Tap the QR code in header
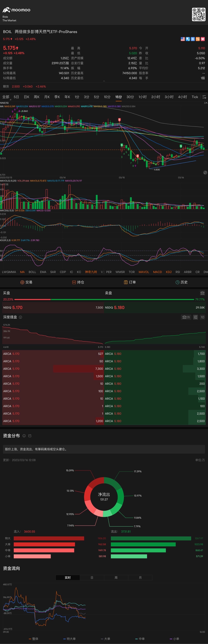This screenshot has width=208, height=644. [198, 14]
